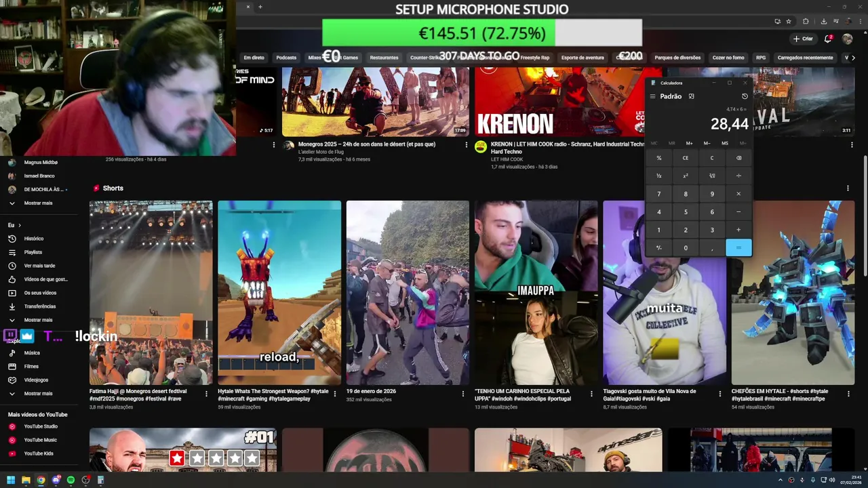Open YouTube Kids link

pos(39,453)
